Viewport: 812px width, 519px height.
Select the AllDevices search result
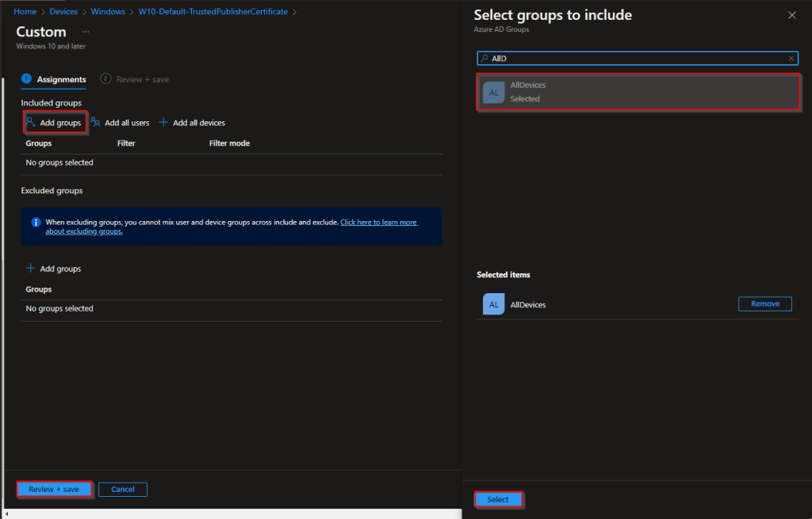click(638, 92)
